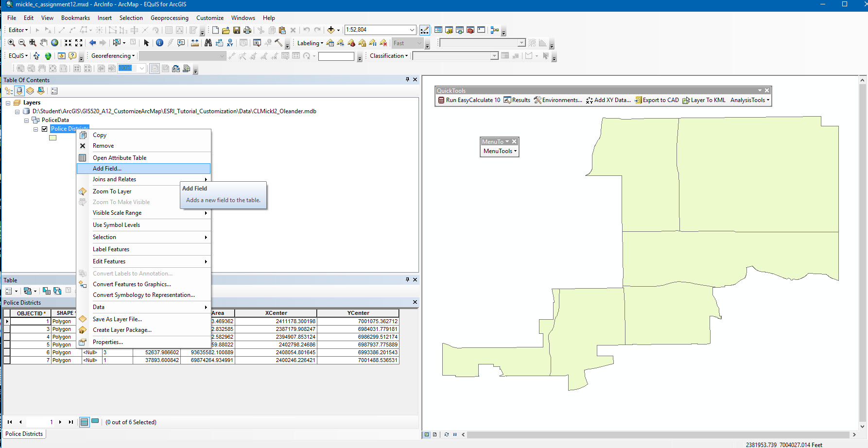Select the Identify tool
The height and width of the screenshot is (448, 868).
point(159,43)
